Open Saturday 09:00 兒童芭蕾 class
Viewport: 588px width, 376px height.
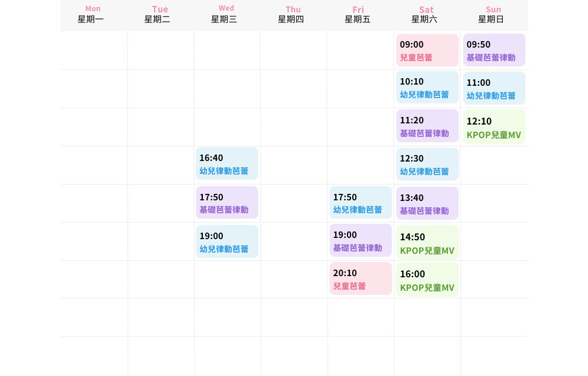427,51
